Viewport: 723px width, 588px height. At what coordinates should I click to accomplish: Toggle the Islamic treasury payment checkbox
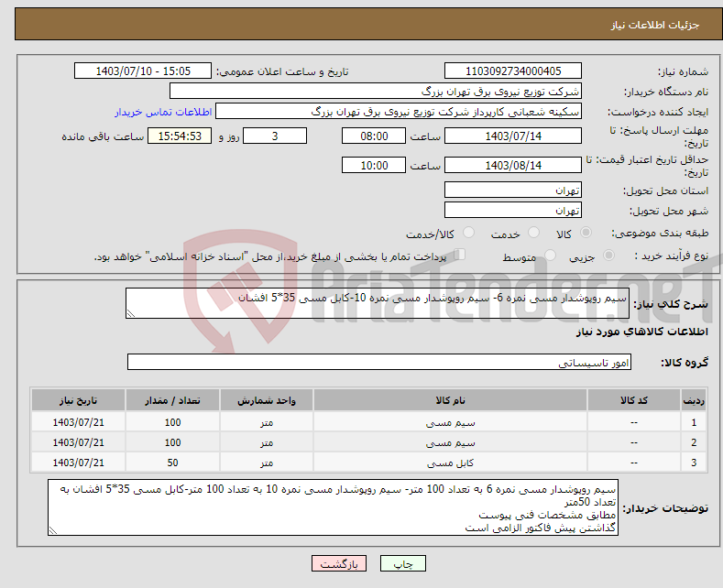pos(460,255)
